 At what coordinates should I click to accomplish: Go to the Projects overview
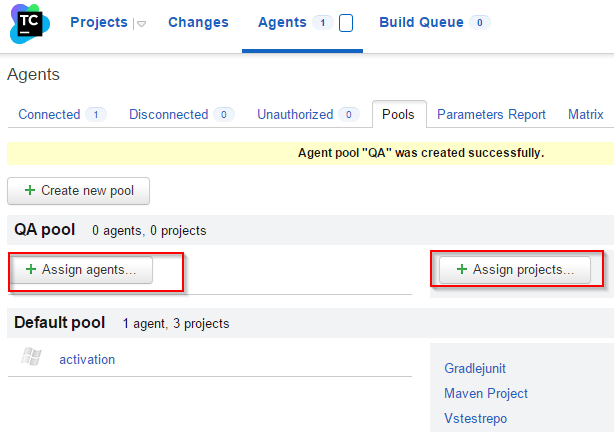coord(99,22)
